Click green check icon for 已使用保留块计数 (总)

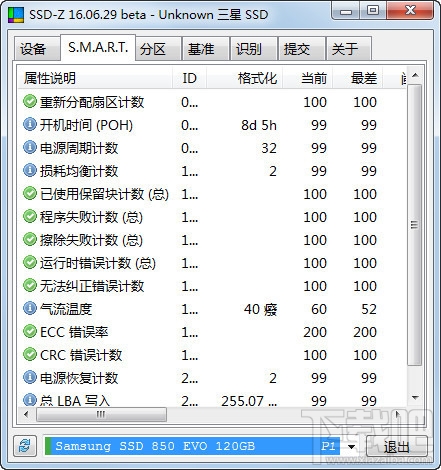click(x=30, y=193)
